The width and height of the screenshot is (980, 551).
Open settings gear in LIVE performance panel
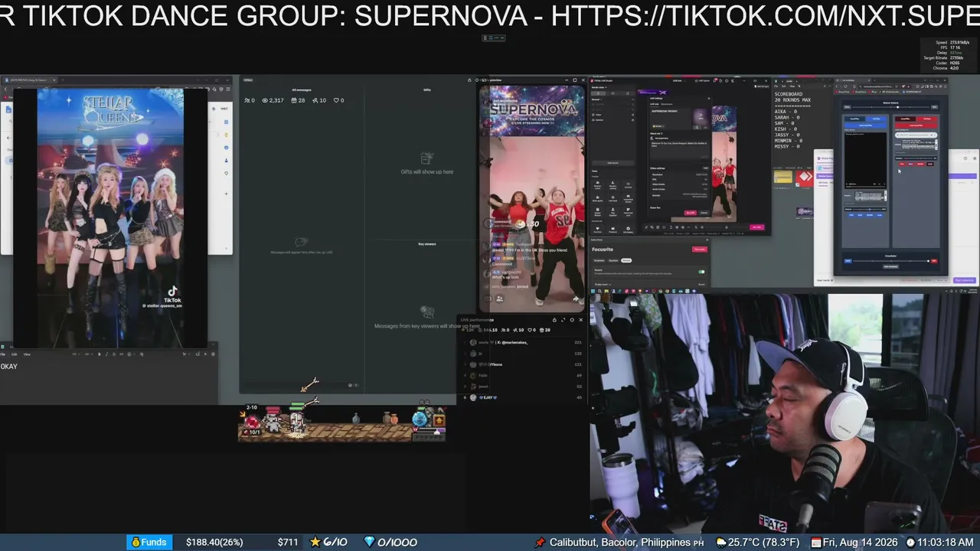[x=572, y=320]
